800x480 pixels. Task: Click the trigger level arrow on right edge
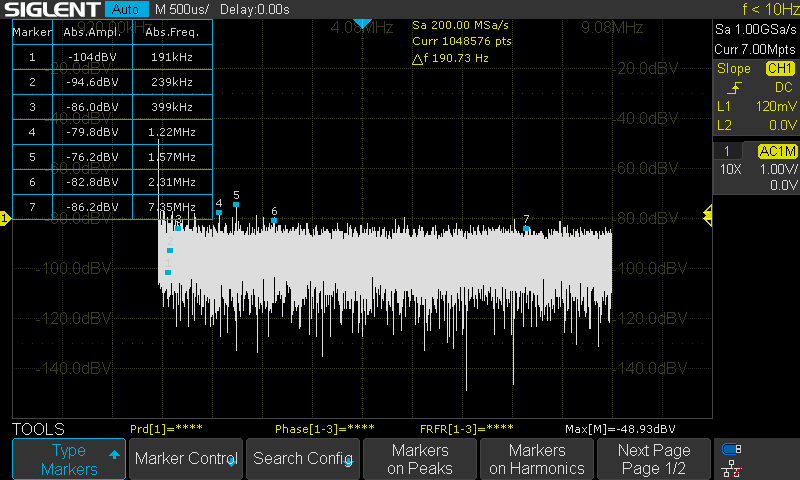coord(708,216)
